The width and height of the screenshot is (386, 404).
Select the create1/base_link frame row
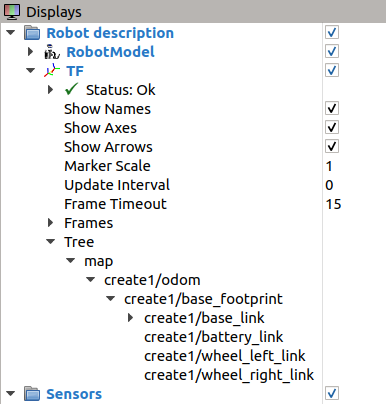tap(204, 318)
